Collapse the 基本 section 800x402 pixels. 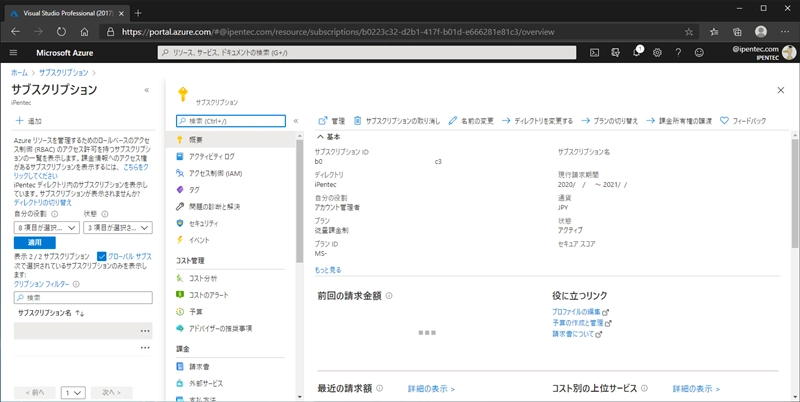coord(329,137)
